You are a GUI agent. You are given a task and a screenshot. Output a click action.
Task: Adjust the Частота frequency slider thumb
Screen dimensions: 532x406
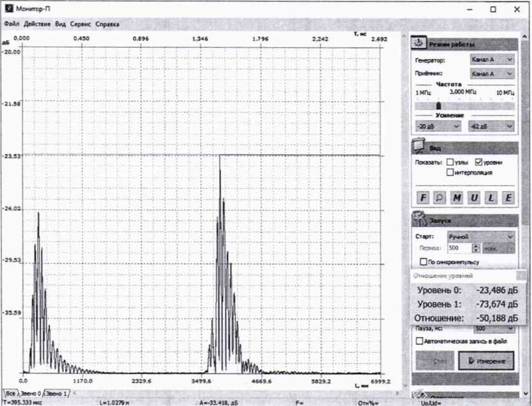(x=438, y=106)
